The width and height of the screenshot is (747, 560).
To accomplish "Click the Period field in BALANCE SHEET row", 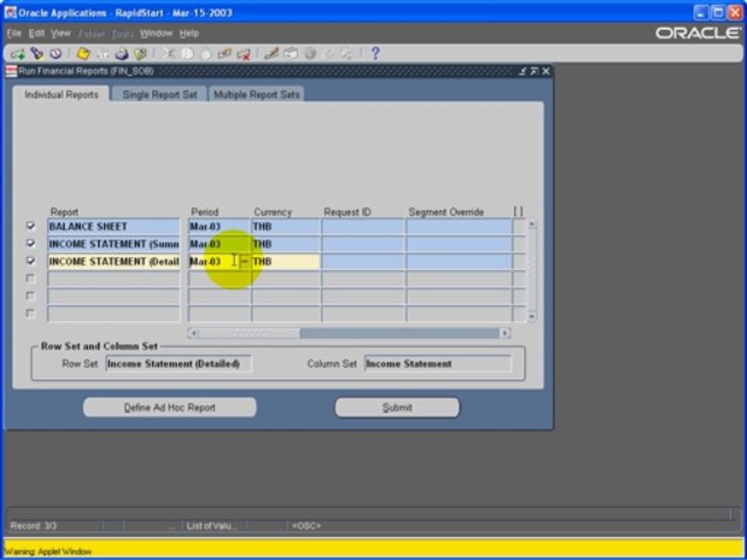I will click(x=219, y=226).
